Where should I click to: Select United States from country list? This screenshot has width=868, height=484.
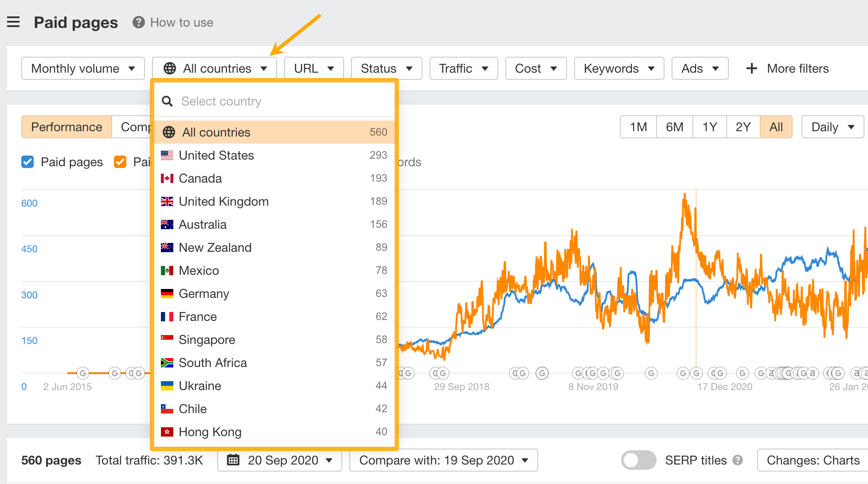tap(216, 155)
